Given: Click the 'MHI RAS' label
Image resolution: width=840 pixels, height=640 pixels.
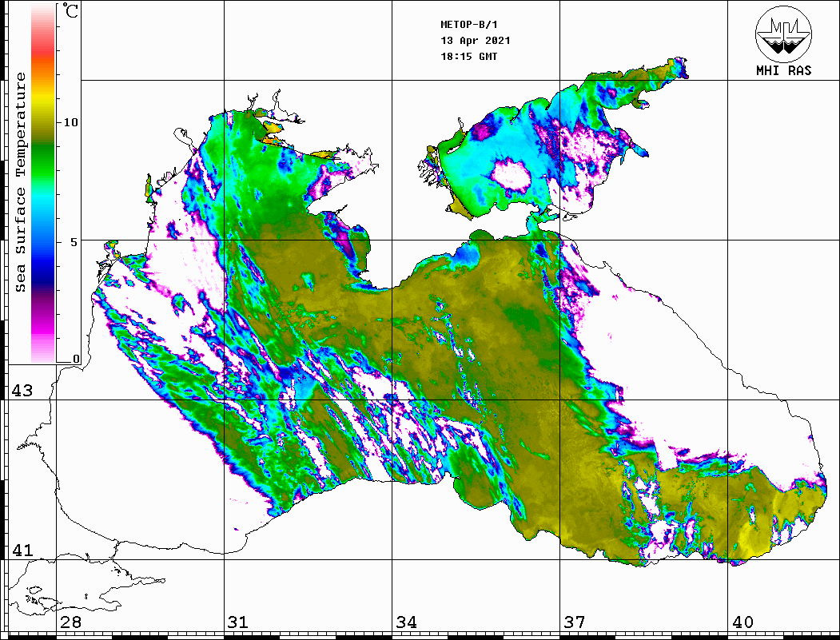Looking at the screenshot, I should [x=784, y=70].
